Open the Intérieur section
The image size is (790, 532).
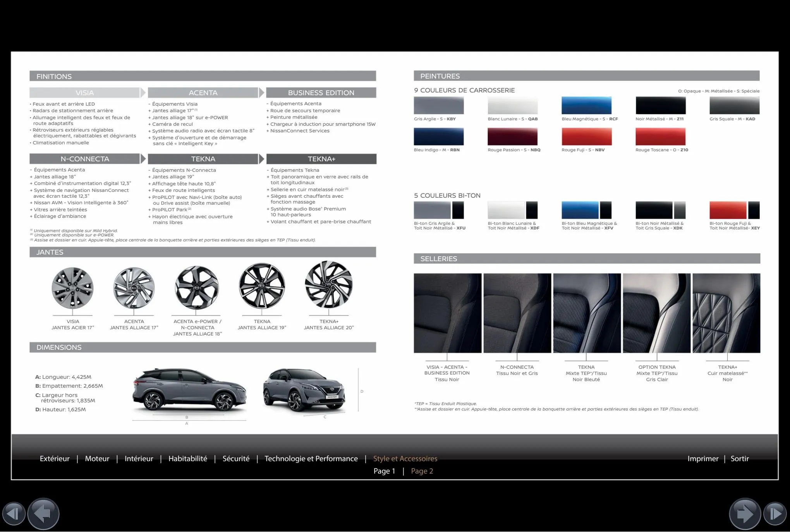tap(139, 458)
